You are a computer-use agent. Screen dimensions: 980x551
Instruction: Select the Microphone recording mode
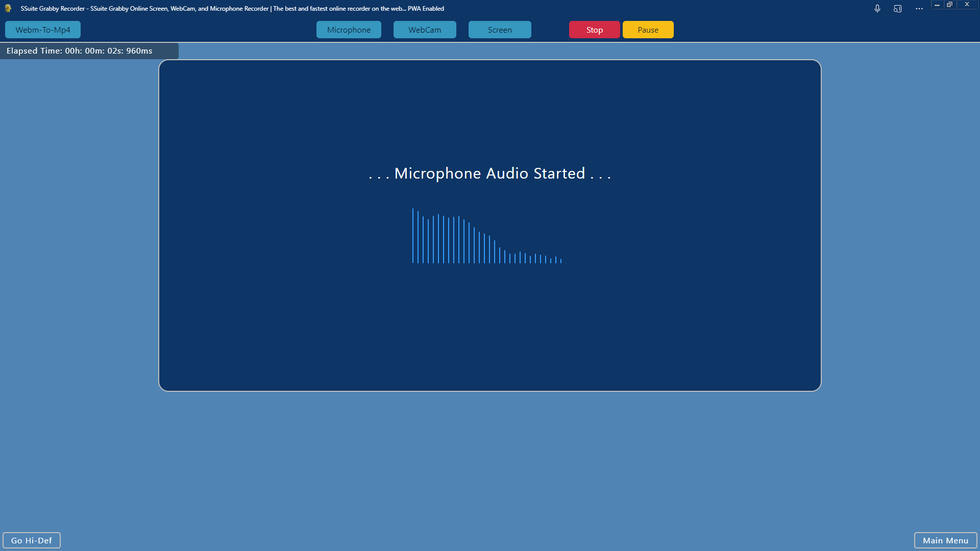click(x=349, y=30)
